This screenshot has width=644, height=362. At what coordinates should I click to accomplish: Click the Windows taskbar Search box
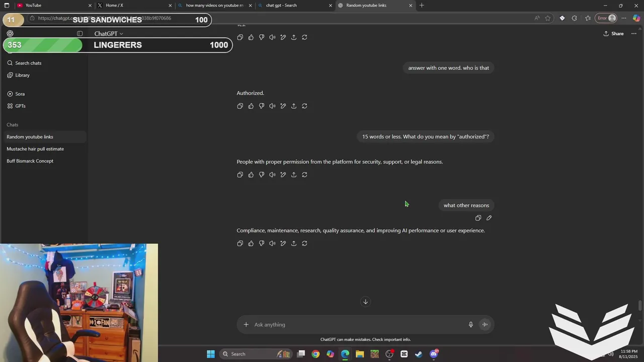(257, 354)
